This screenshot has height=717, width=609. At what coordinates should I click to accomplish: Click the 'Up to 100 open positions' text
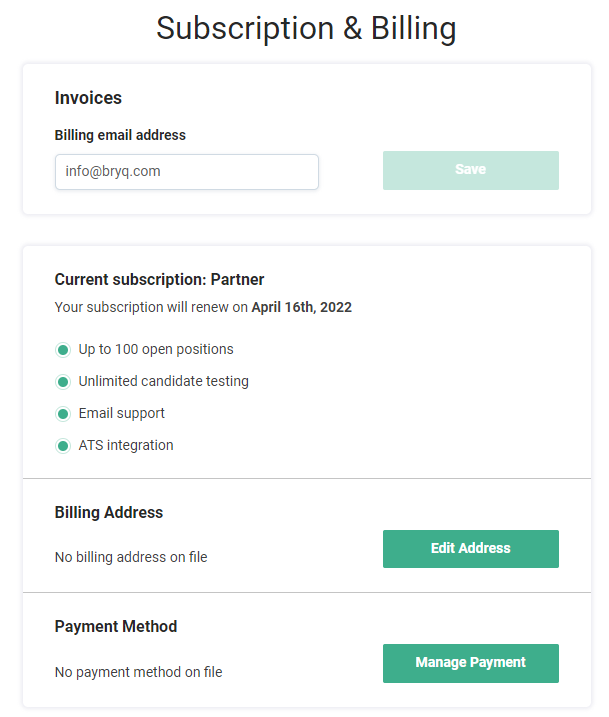[x=156, y=350]
